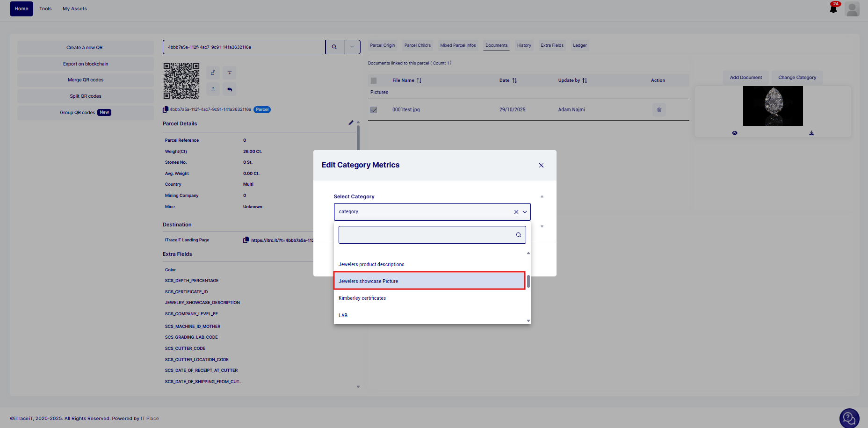This screenshot has width=868, height=428.
Task: Click Export on blockchain button
Action: (x=86, y=64)
